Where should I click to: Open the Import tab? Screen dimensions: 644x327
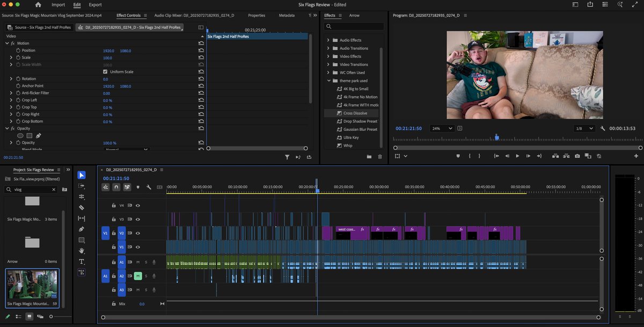point(58,4)
